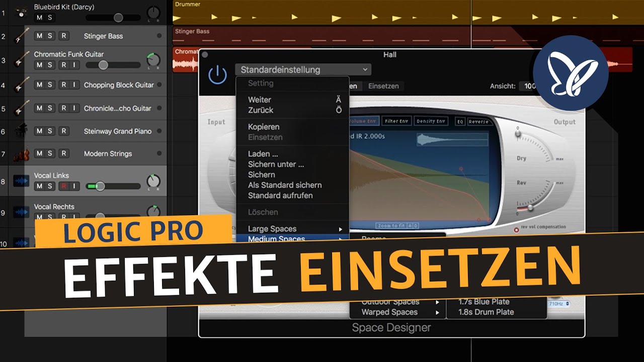
Task: Choose Sichern in the settings menu
Action: tap(262, 174)
